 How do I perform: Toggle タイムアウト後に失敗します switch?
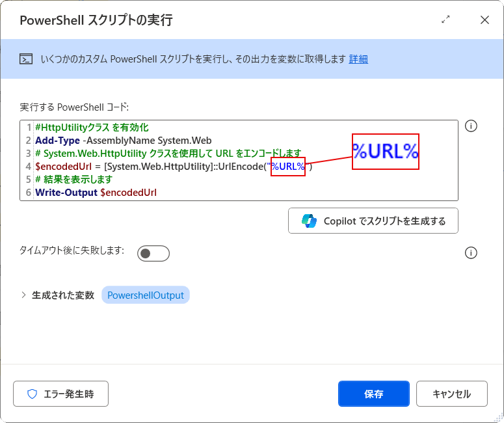153,254
